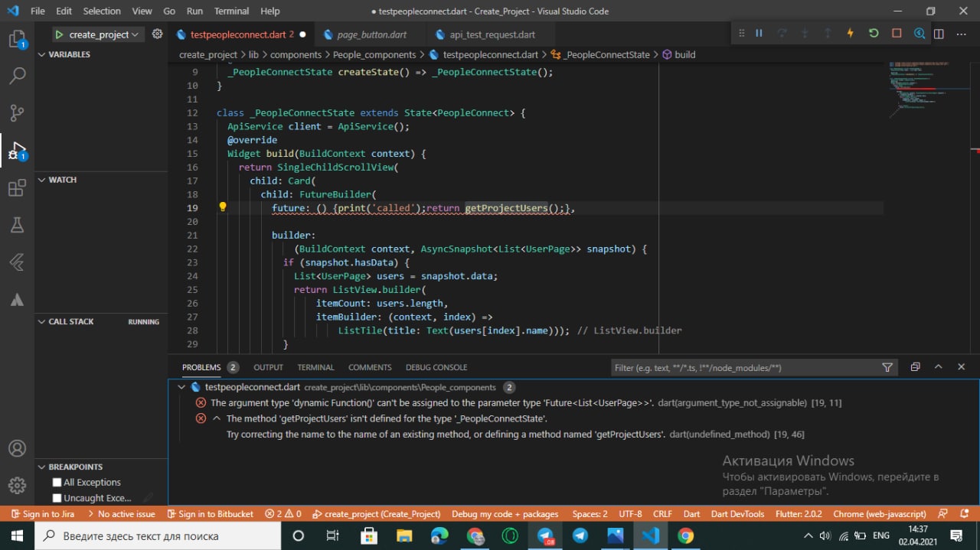Open the Manage gear in the activity bar
This screenshot has width=980, height=550.
[x=17, y=485]
